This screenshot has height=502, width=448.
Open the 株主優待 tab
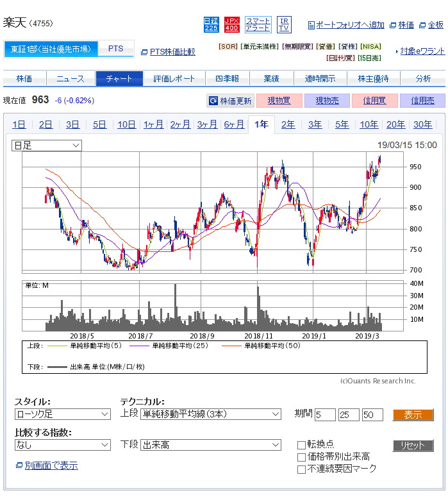373,78
